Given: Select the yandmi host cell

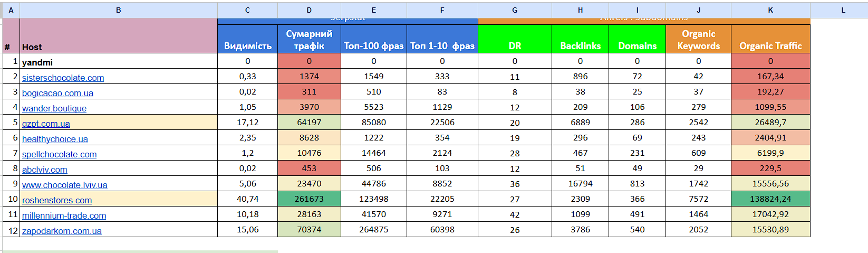Looking at the screenshot, I should pos(119,61).
